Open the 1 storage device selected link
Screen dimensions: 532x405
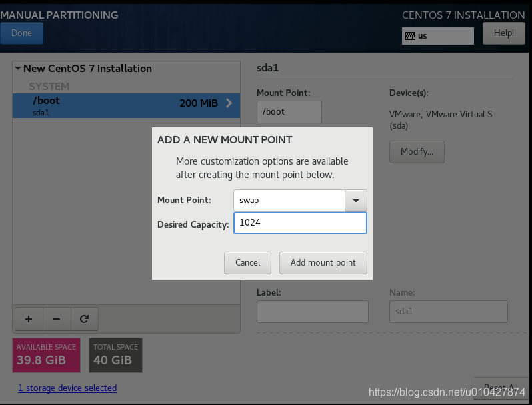point(67,388)
